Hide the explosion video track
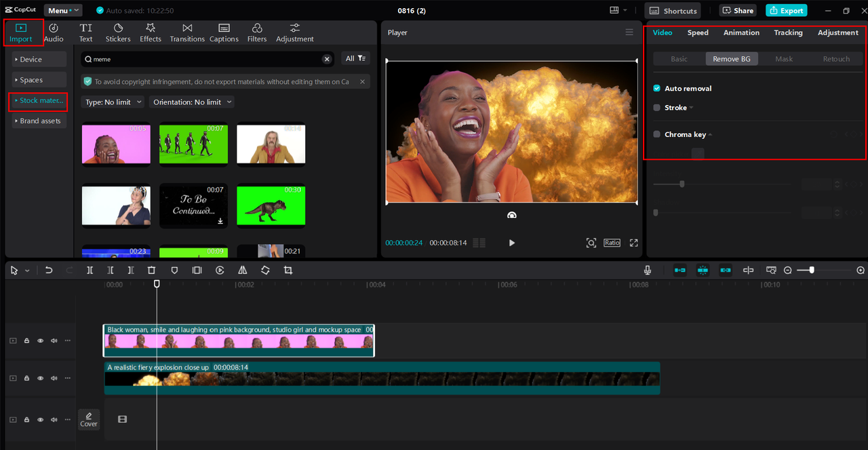Image resolution: width=868 pixels, height=450 pixels. (40, 378)
